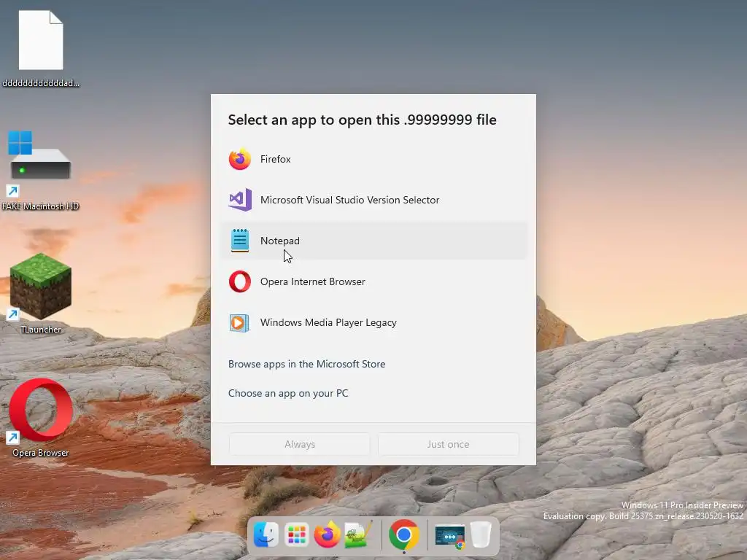The height and width of the screenshot is (560, 747).
Task: Select the Opera Internet Browser icon in dialog
Action: 239,281
